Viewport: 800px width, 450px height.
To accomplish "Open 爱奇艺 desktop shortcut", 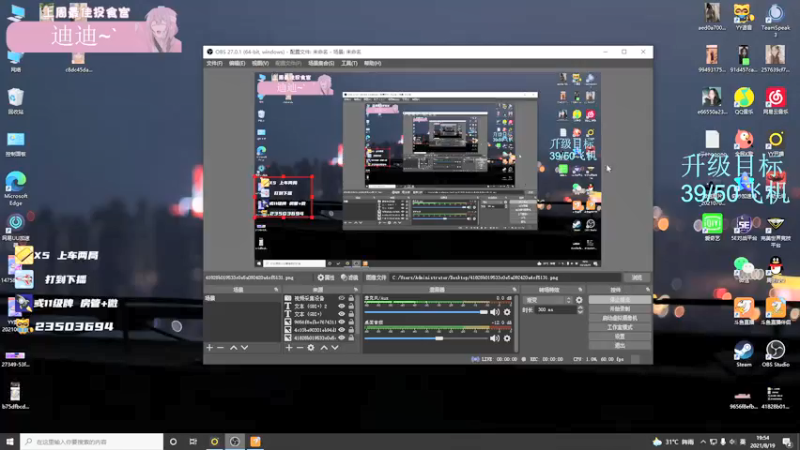I will click(712, 228).
